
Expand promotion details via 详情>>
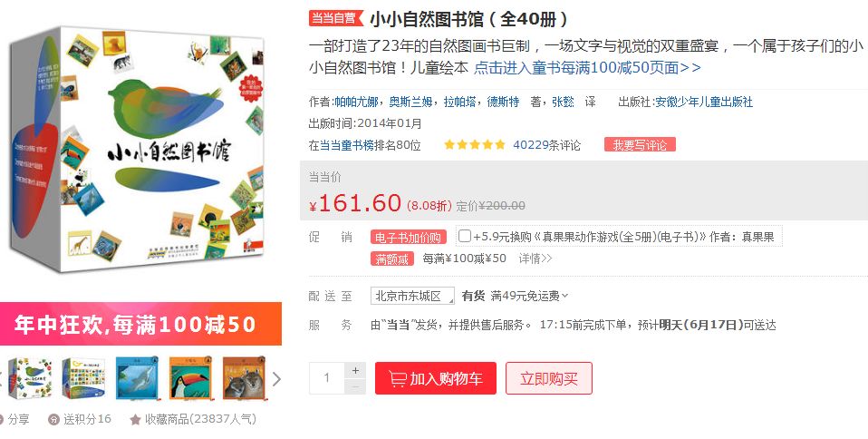point(535,259)
